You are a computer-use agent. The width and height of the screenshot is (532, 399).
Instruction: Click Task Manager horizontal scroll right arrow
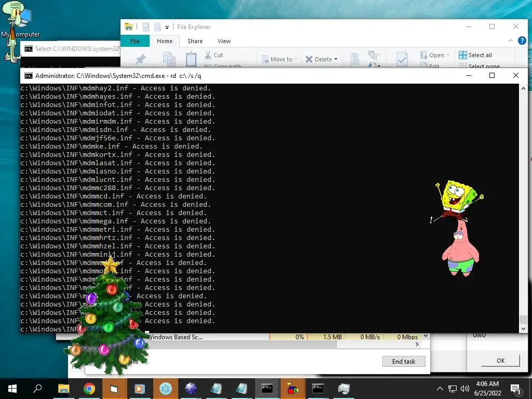[417, 344]
